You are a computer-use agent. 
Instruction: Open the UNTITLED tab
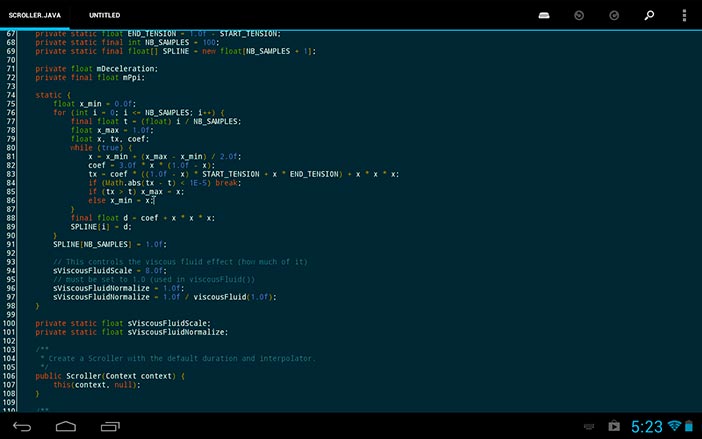click(x=104, y=15)
